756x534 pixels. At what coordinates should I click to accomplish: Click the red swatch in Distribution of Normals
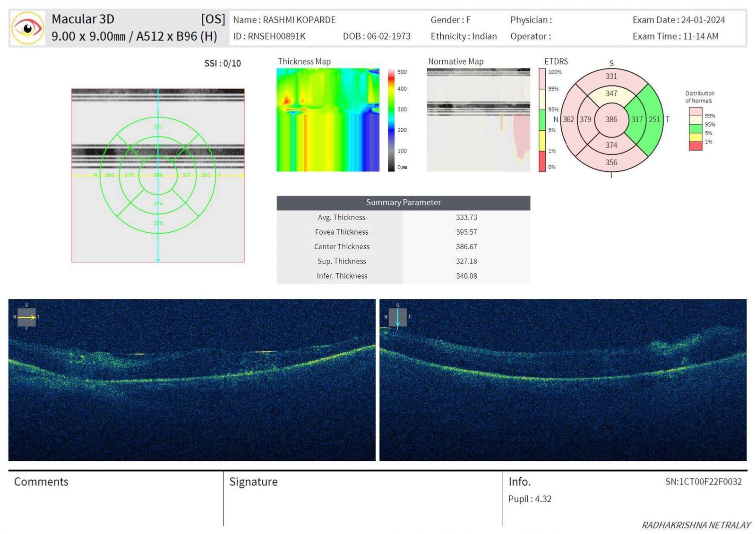pos(695,146)
